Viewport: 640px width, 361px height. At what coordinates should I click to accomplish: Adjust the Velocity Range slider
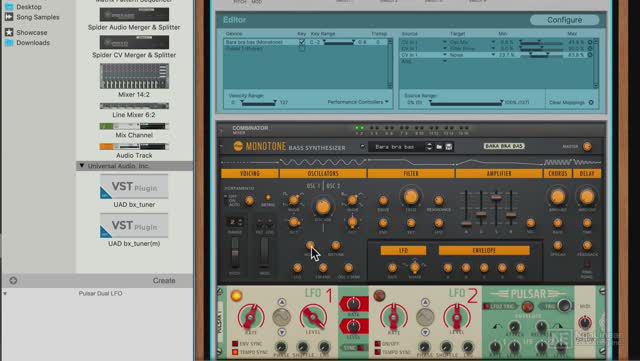(258, 103)
